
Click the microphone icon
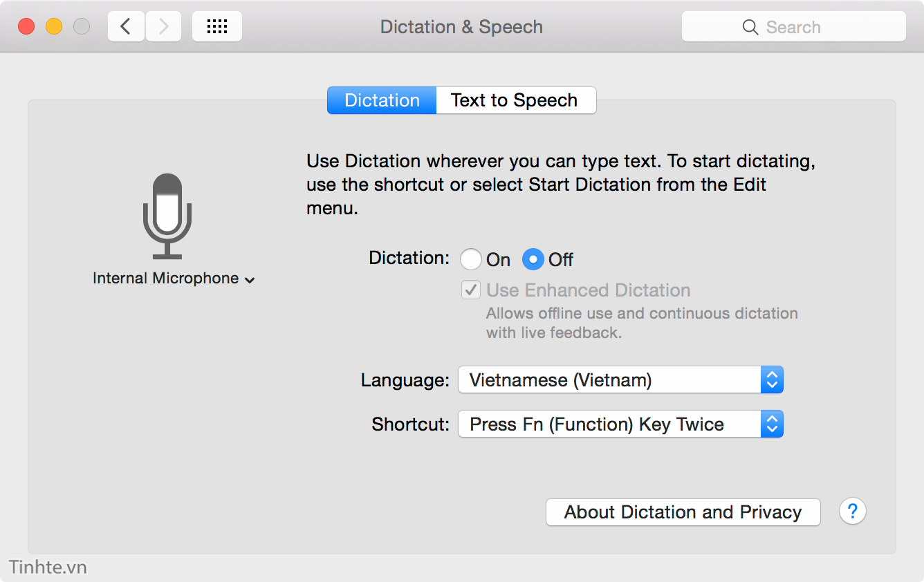tap(167, 216)
